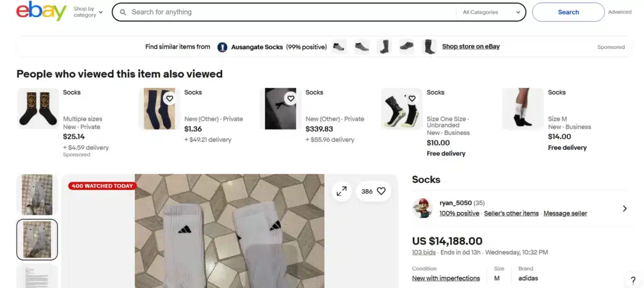Click the eBay logo
Viewport: 644px width, 288px height.
(x=41, y=11)
